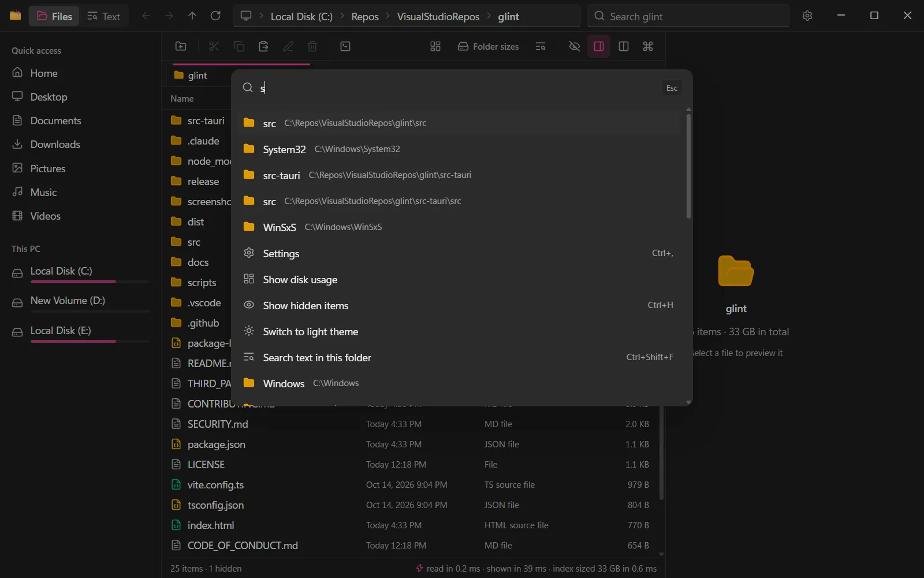Screen dimensions: 924x578
Task: Click Local Disk (C:) breadcrumb
Action: coord(301,17)
